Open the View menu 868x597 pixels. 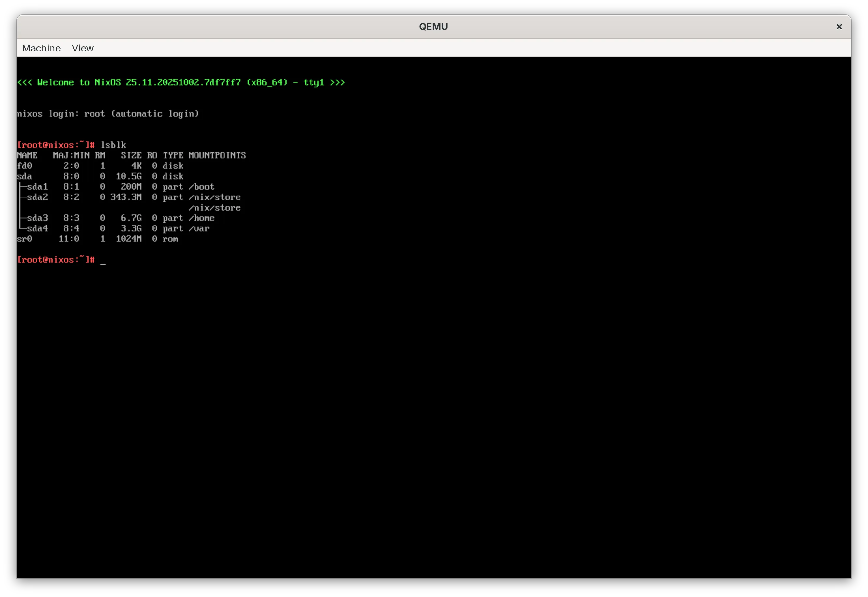coord(82,48)
